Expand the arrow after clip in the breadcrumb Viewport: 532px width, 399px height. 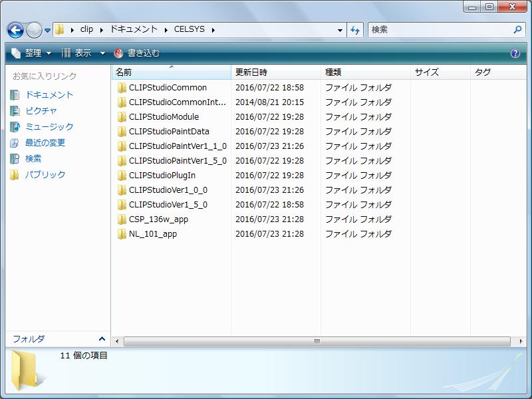point(102,30)
